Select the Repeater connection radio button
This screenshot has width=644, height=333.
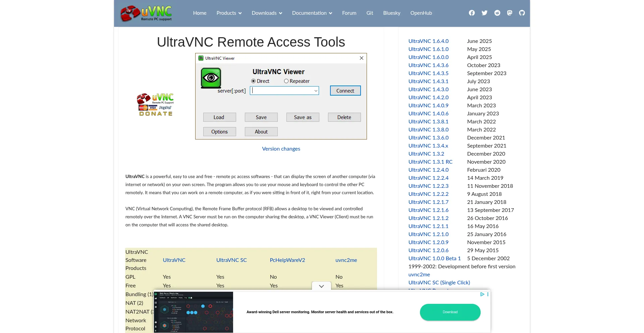coord(286,81)
